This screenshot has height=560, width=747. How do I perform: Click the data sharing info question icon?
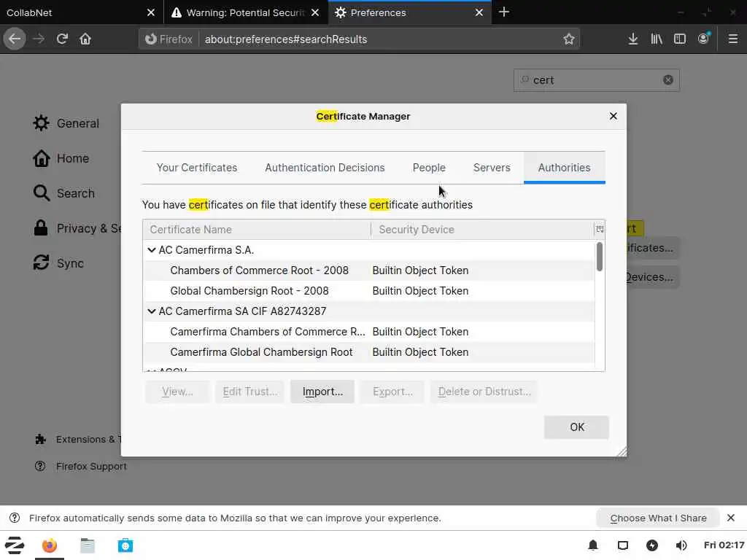(15, 518)
